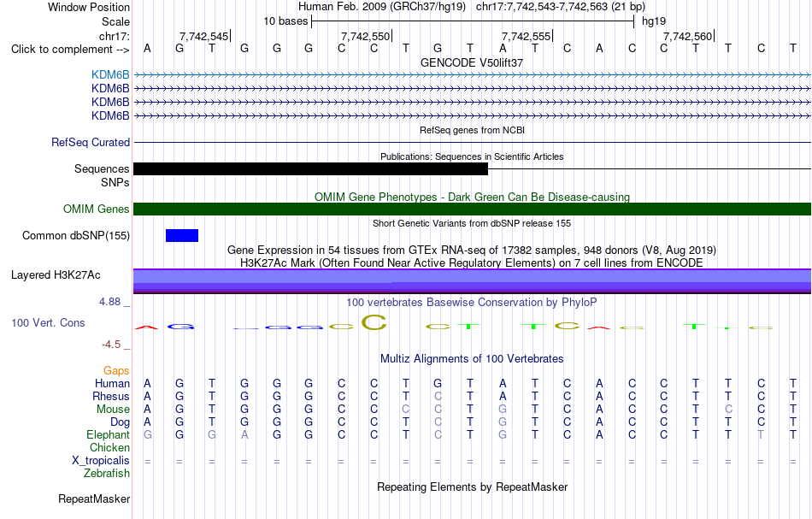Click 'chr17:7,742,543-7,742,563 (21 bp)' position text
The height and width of the screenshot is (519, 812).
coord(561,7)
